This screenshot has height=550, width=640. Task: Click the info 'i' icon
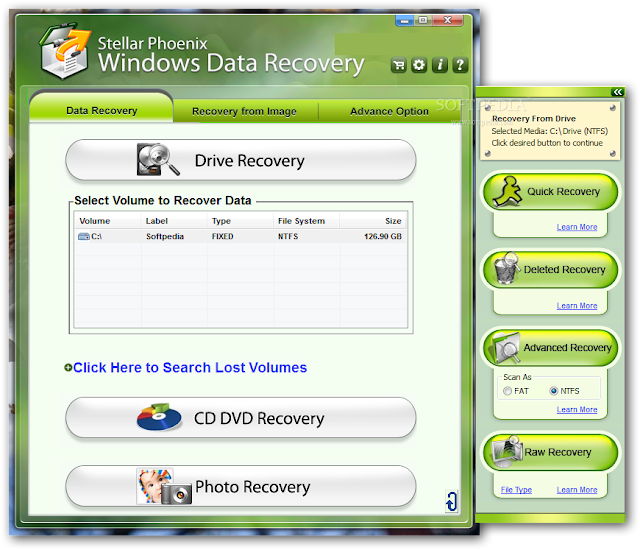(x=440, y=65)
